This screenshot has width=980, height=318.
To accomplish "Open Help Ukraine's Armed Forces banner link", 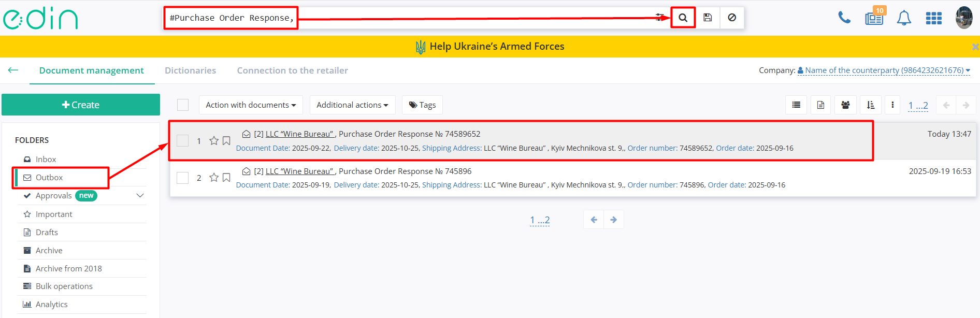I will point(490,47).
